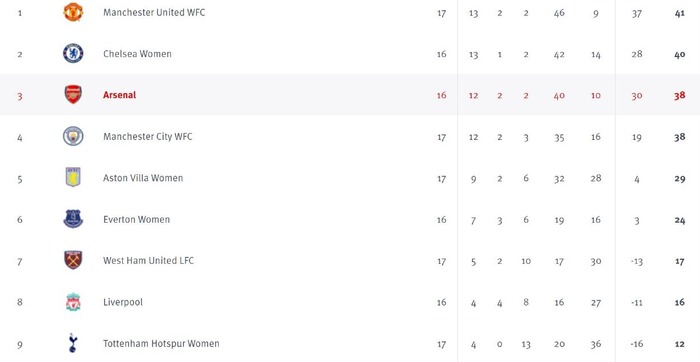Open the Manchester City WFC badge
This screenshot has height=362, width=700.
pyautogui.click(x=73, y=136)
